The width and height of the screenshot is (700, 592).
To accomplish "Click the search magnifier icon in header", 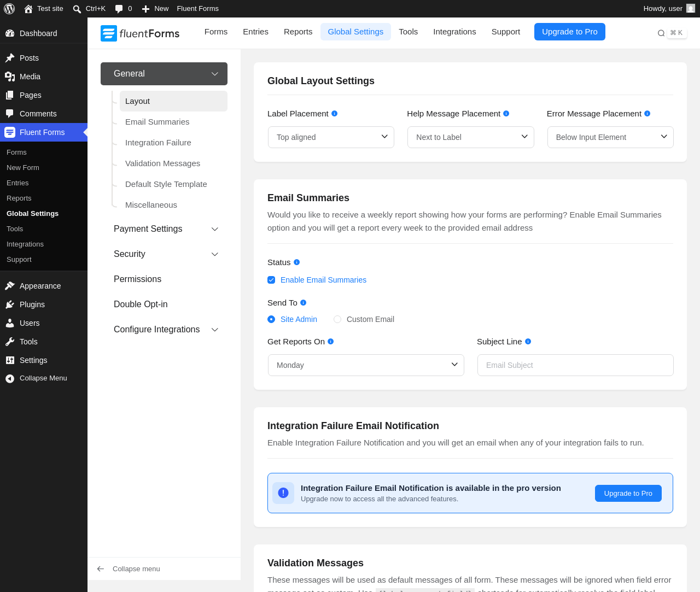I will click(x=661, y=33).
